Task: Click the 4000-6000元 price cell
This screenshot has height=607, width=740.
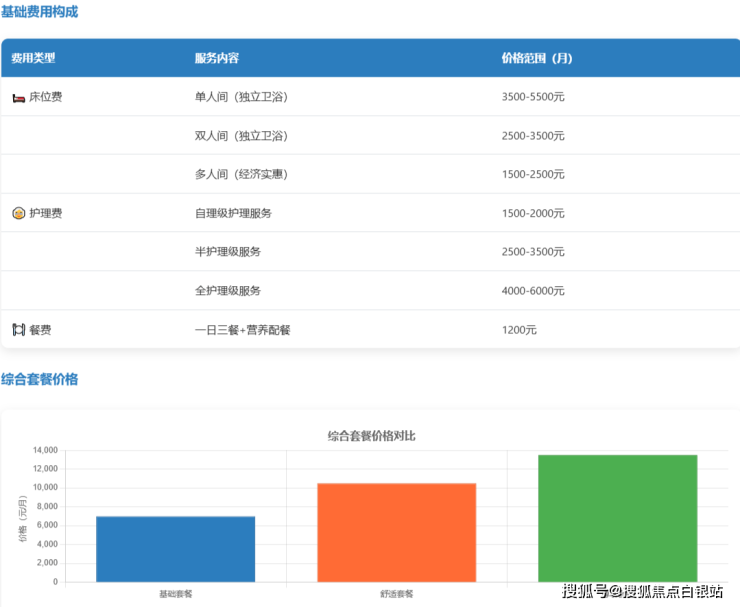Action: pyautogui.click(x=533, y=290)
